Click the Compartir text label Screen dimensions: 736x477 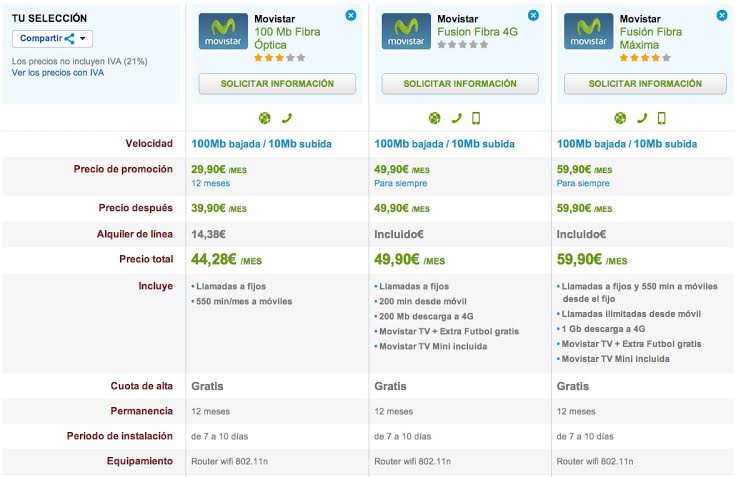pos(41,38)
